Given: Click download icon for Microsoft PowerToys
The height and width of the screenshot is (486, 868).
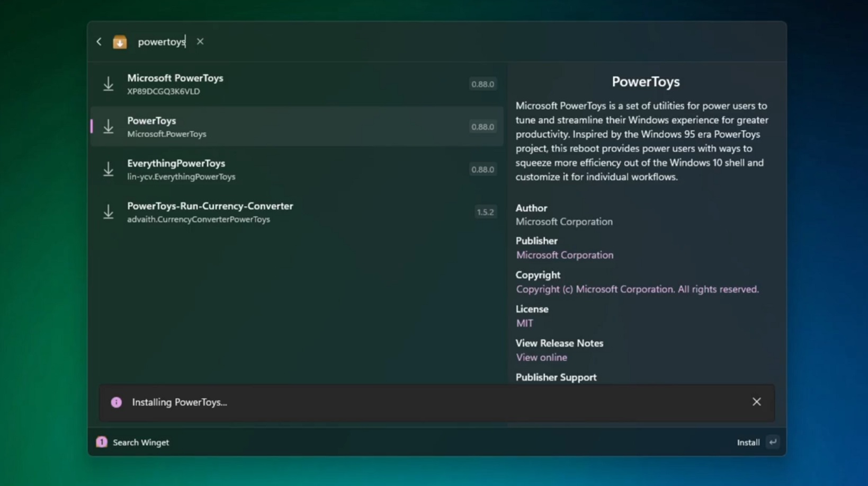Looking at the screenshot, I should click(x=109, y=84).
